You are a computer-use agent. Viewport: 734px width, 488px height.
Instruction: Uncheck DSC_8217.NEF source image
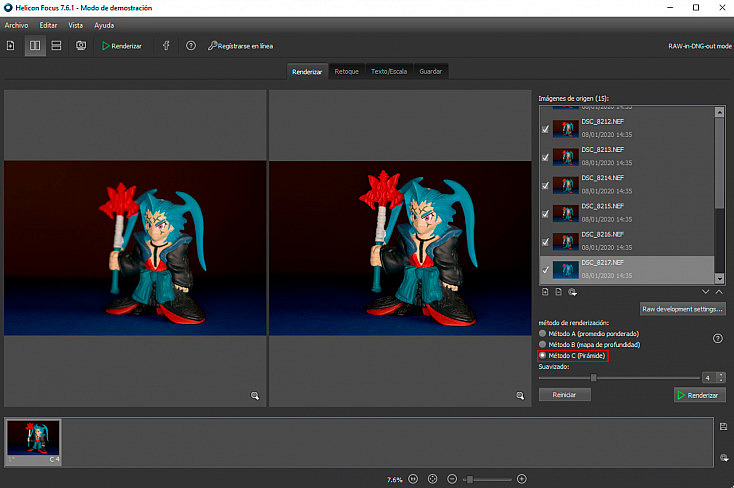(x=545, y=270)
